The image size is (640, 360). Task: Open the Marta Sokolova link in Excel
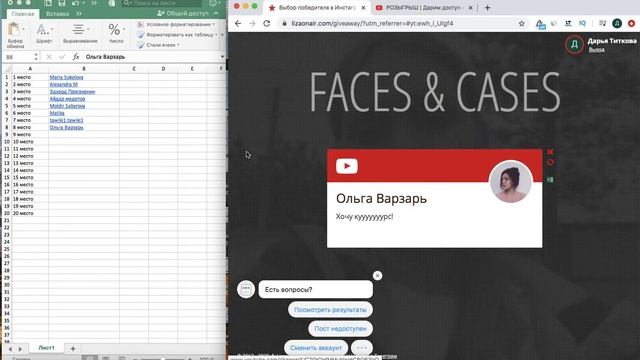[x=66, y=77]
